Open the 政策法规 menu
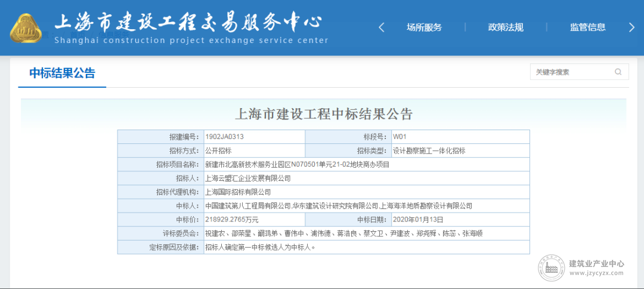644x289 pixels. point(506,27)
